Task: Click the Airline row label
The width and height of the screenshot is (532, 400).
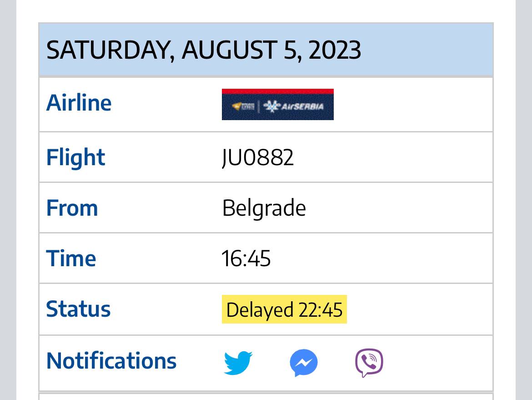Action: [79, 102]
